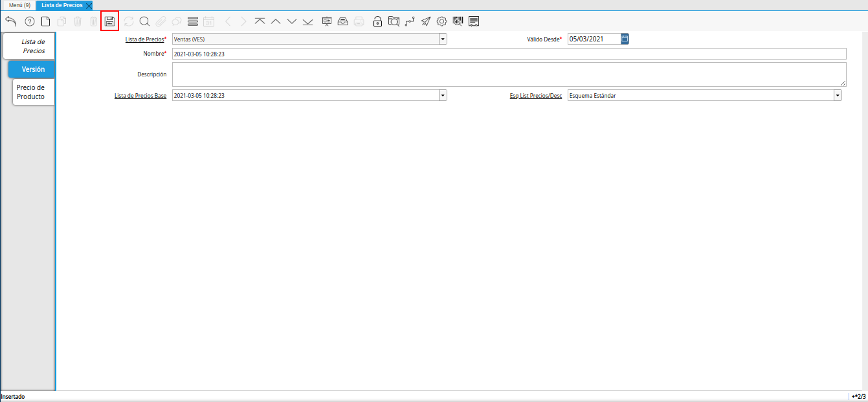Open the Esq List Precios/Desc dropdown
The image size is (868, 402).
[838, 95]
